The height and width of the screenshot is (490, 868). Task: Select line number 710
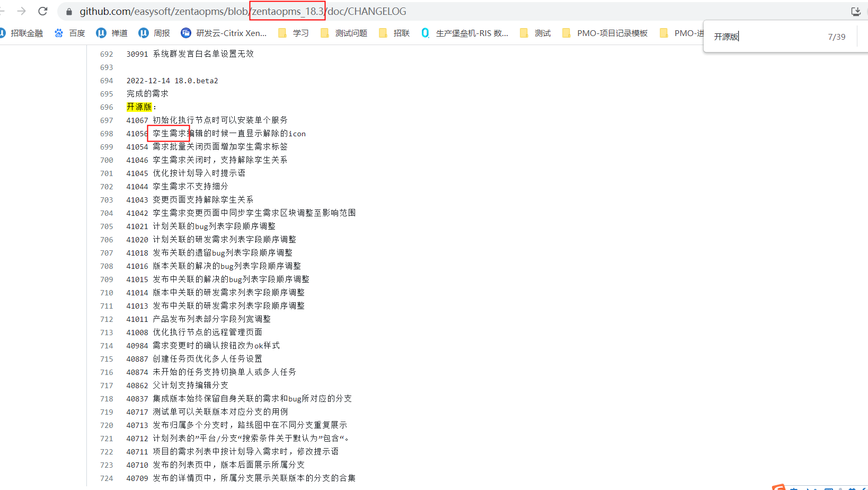pyautogui.click(x=107, y=293)
